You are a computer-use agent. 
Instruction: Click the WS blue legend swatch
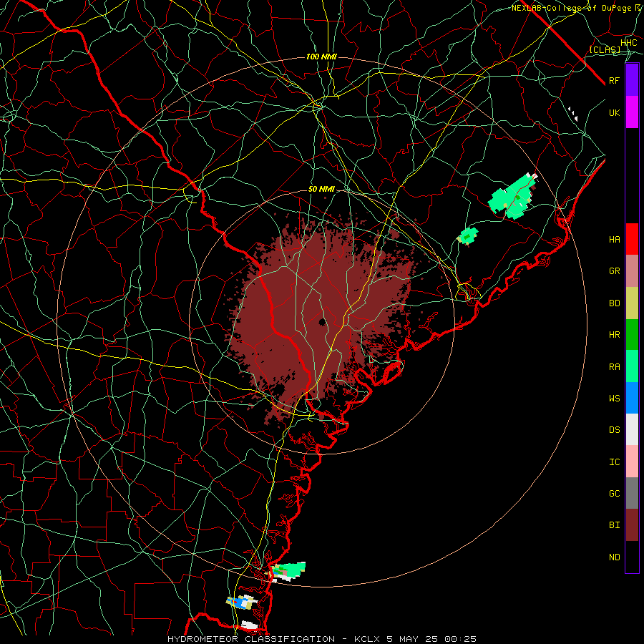(632, 398)
